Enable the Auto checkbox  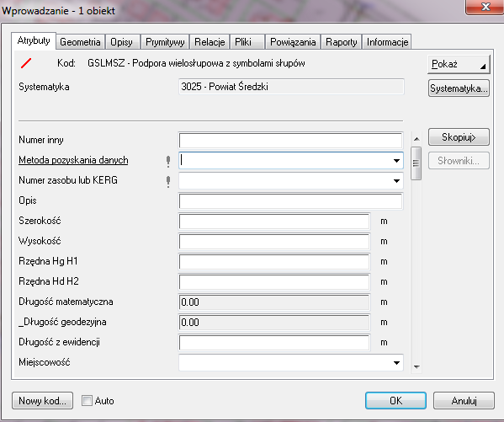click(x=87, y=400)
